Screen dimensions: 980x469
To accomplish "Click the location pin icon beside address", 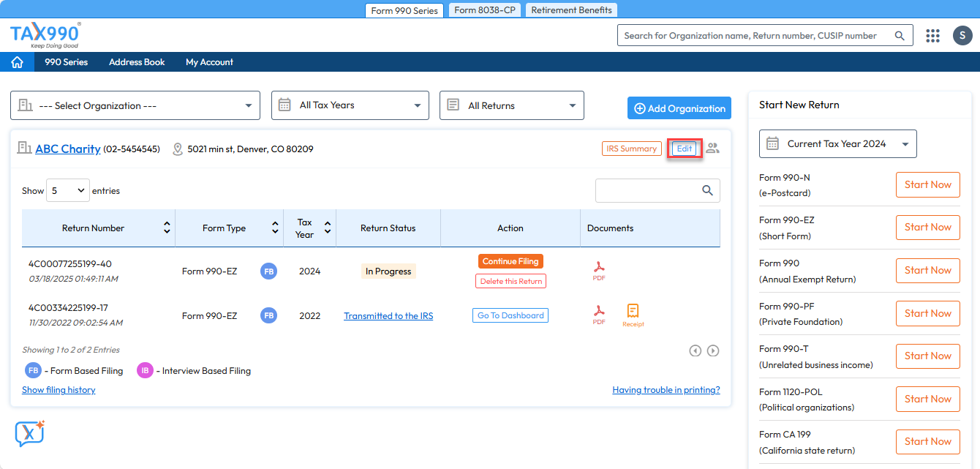I will coord(177,149).
